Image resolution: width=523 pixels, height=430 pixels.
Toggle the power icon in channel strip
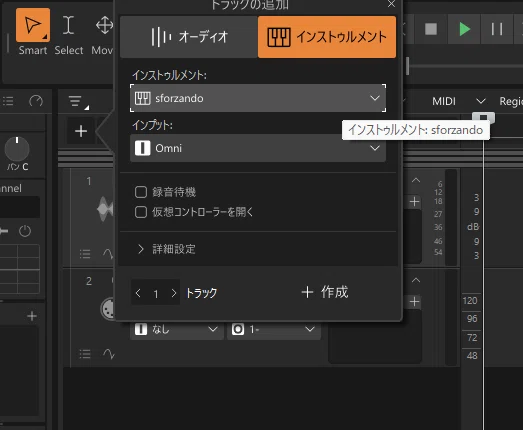tap(25, 231)
